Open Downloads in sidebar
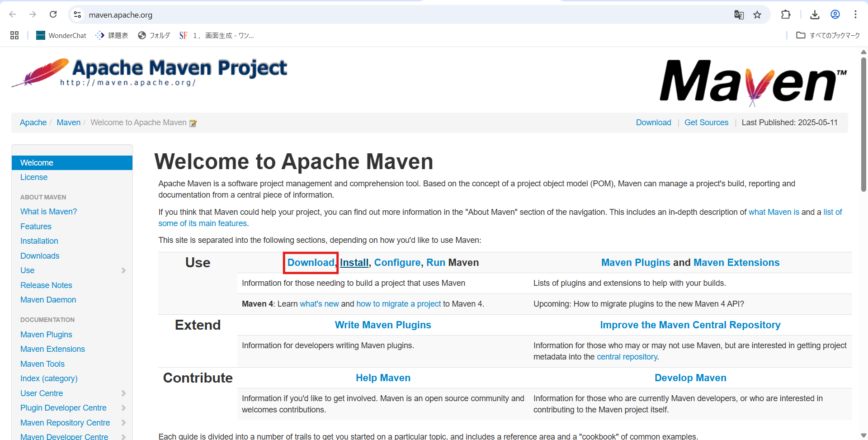868x440 pixels. (40, 256)
